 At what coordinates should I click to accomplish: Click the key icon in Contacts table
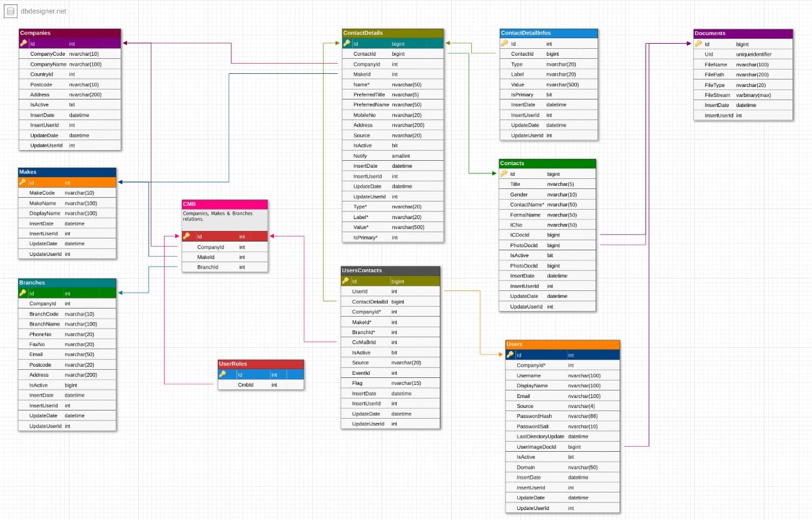(x=504, y=174)
